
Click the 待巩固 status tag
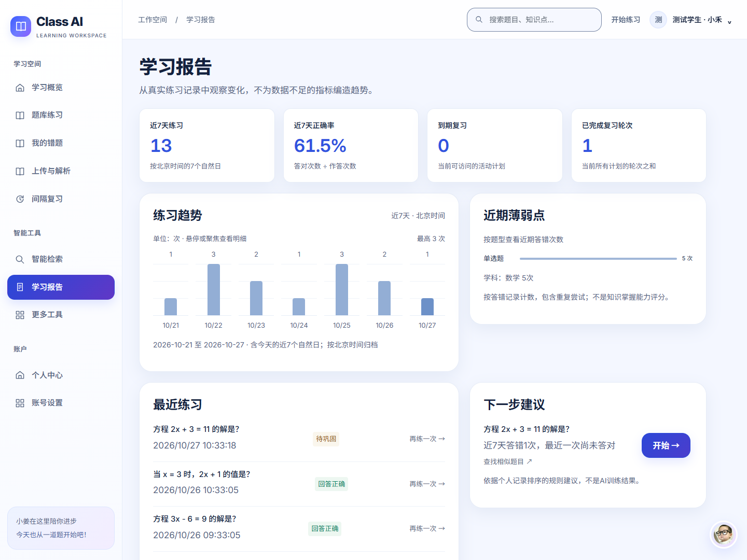pos(326,439)
